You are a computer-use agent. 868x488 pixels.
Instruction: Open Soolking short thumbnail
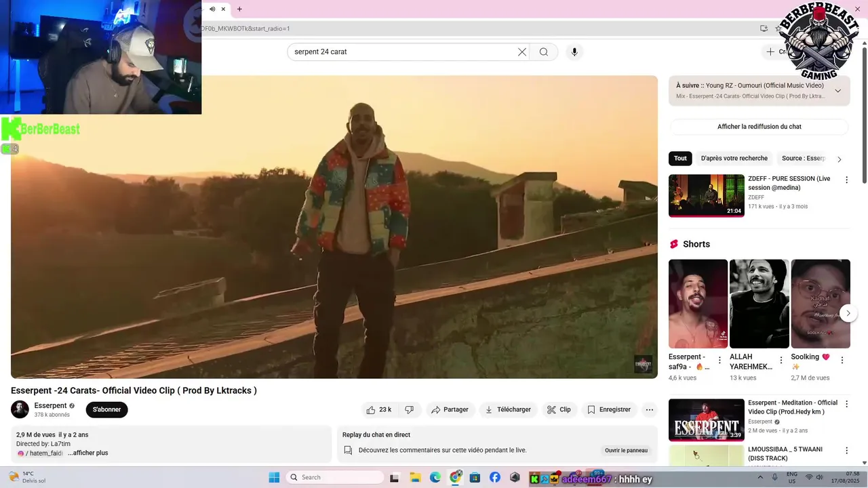tap(821, 304)
